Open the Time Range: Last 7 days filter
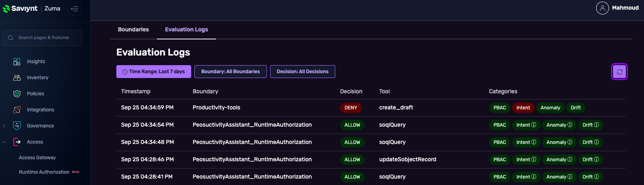The height and width of the screenshot is (185, 644). coord(154,72)
